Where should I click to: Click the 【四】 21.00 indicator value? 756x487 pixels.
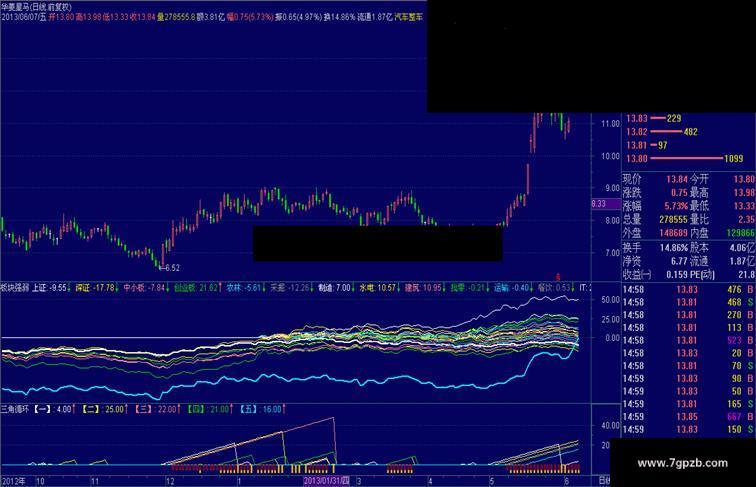tap(207, 409)
